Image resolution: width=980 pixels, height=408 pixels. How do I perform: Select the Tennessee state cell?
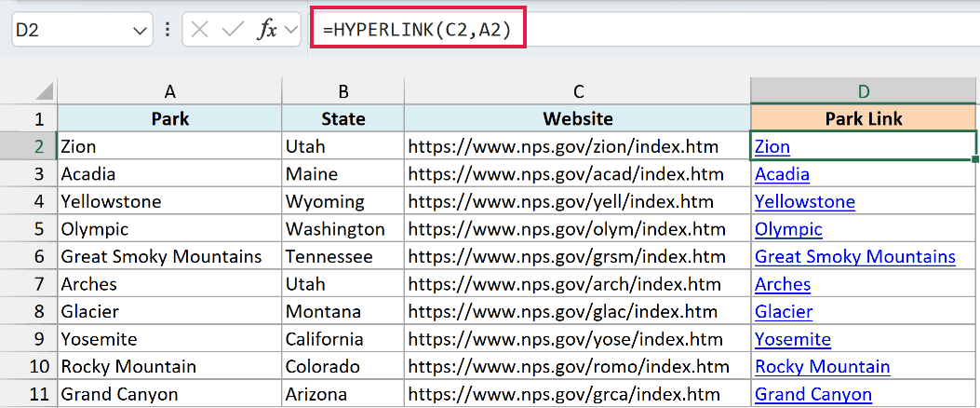coord(343,256)
